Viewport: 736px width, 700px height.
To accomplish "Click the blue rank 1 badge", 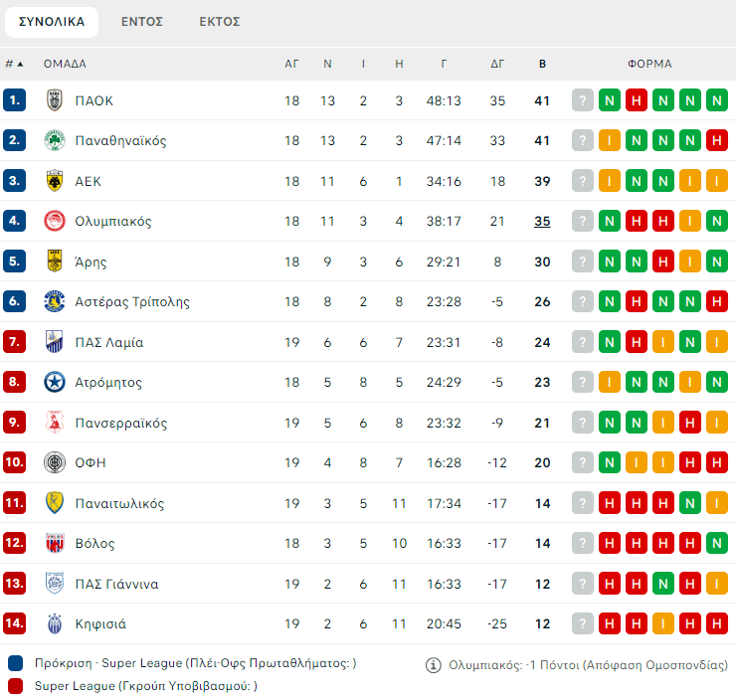I will (x=14, y=100).
